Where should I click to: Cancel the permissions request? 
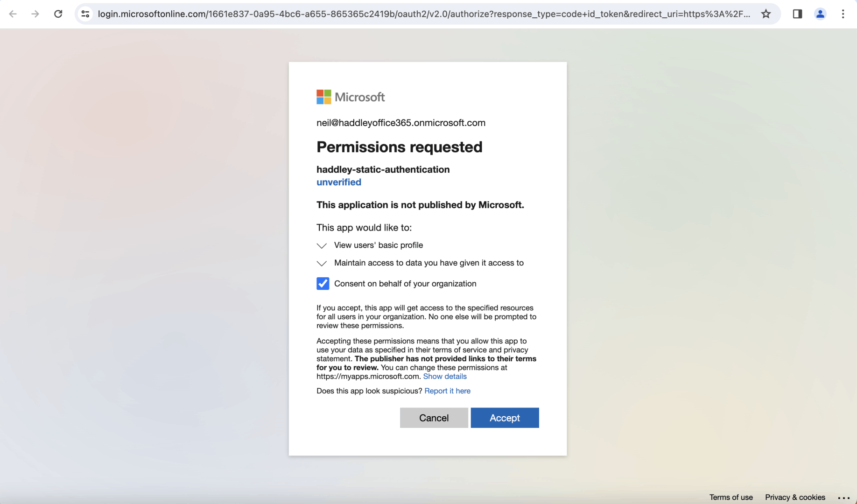coord(434,418)
